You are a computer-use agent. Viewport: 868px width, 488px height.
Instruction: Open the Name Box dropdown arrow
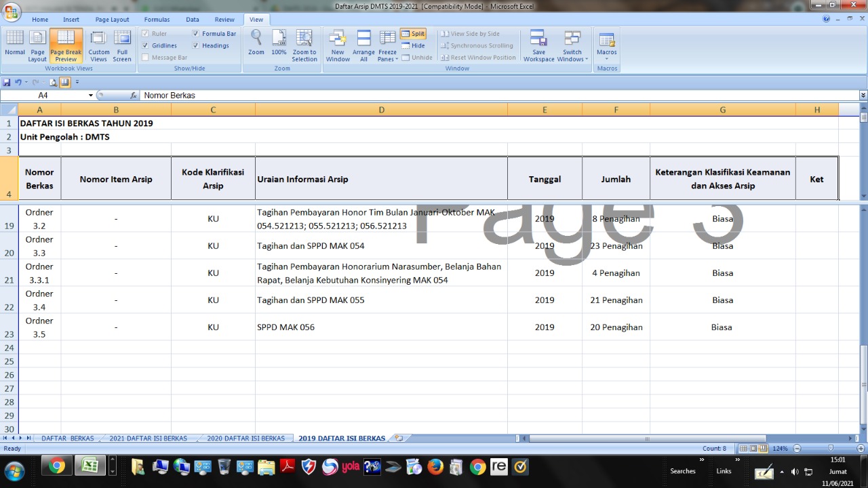click(91, 96)
